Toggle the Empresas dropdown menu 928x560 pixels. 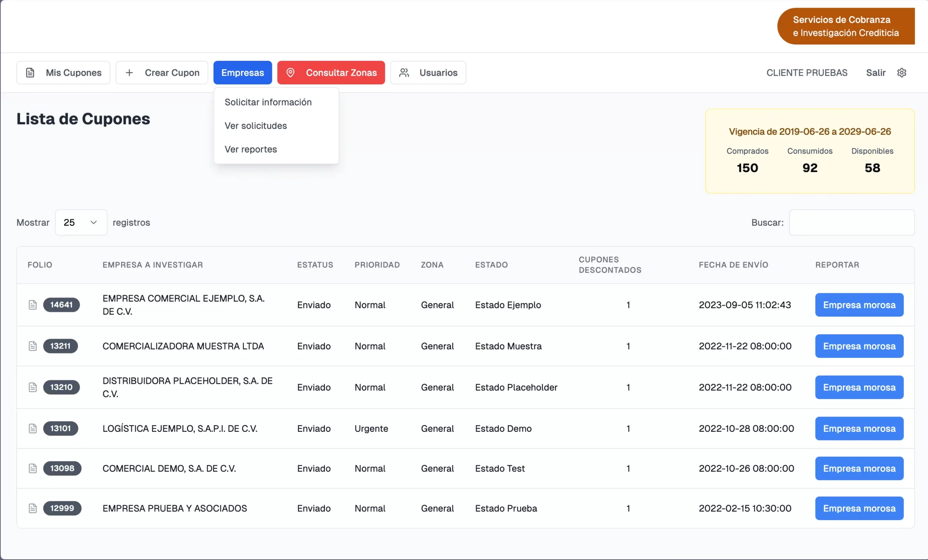242,73
